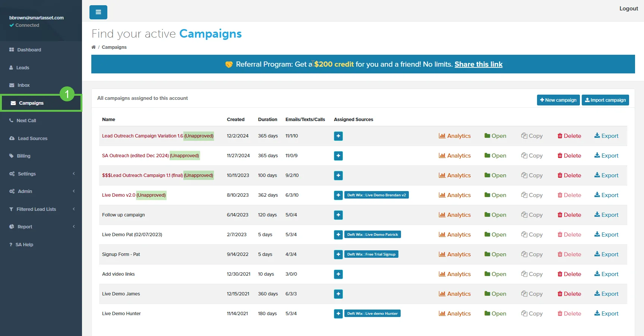Follow the Share this link referral link
Image resolution: width=644 pixels, height=336 pixels.
click(x=479, y=64)
